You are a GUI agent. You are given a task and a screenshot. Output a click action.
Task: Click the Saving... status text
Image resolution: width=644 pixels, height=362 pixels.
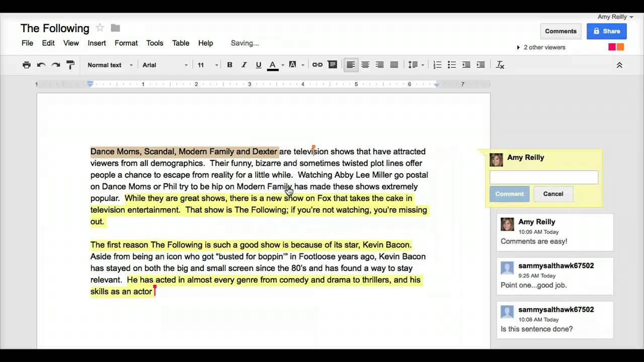(245, 43)
